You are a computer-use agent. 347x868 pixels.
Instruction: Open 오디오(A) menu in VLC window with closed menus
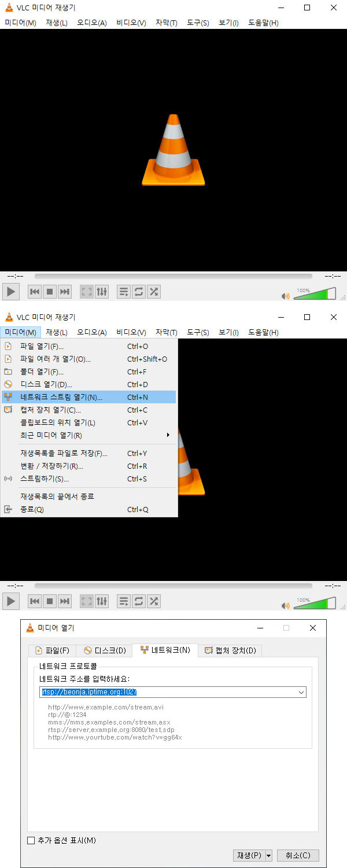coord(92,23)
